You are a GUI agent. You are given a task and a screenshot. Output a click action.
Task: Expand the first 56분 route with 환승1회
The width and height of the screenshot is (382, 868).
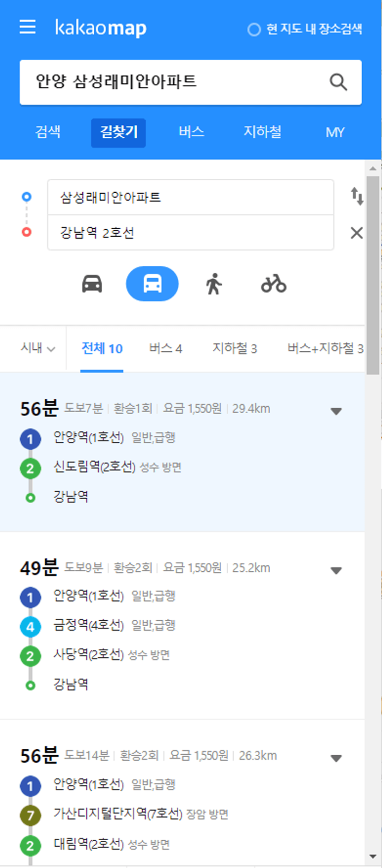pos(336,411)
